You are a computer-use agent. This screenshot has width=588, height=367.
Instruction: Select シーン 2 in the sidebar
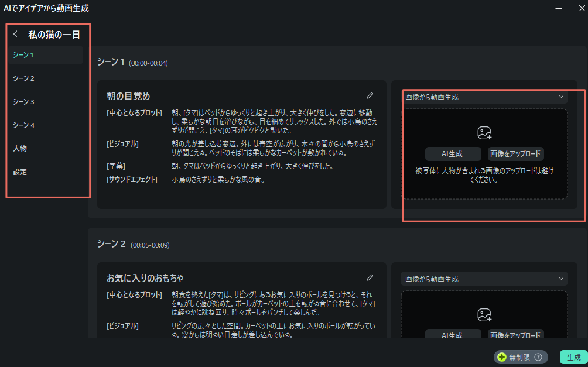[46, 78]
